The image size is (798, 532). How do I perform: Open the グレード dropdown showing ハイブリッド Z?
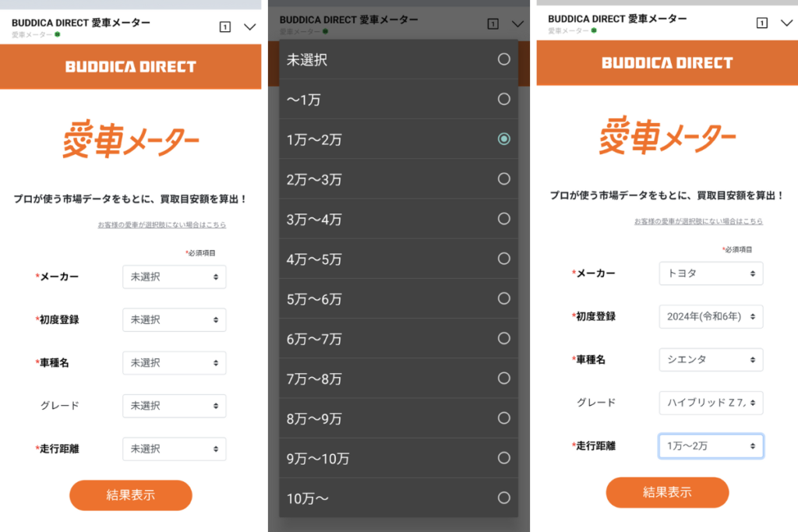pyautogui.click(x=711, y=403)
